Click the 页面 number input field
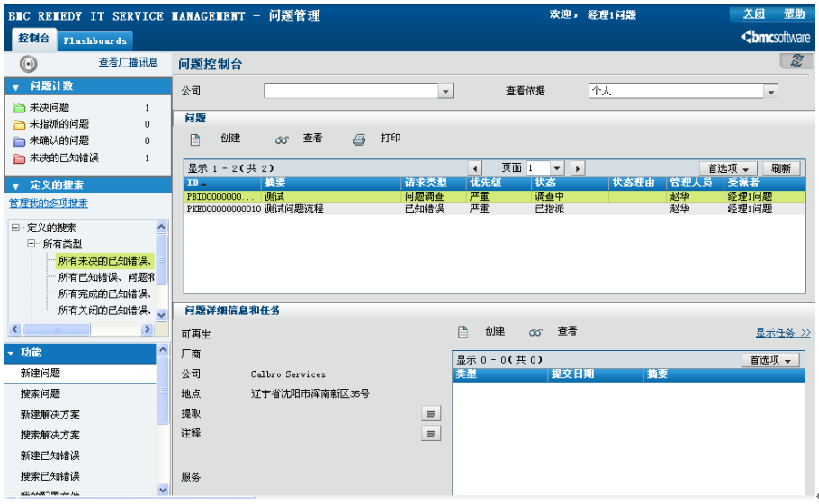The height and width of the screenshot is (504, 819). [x=538, y=168]
